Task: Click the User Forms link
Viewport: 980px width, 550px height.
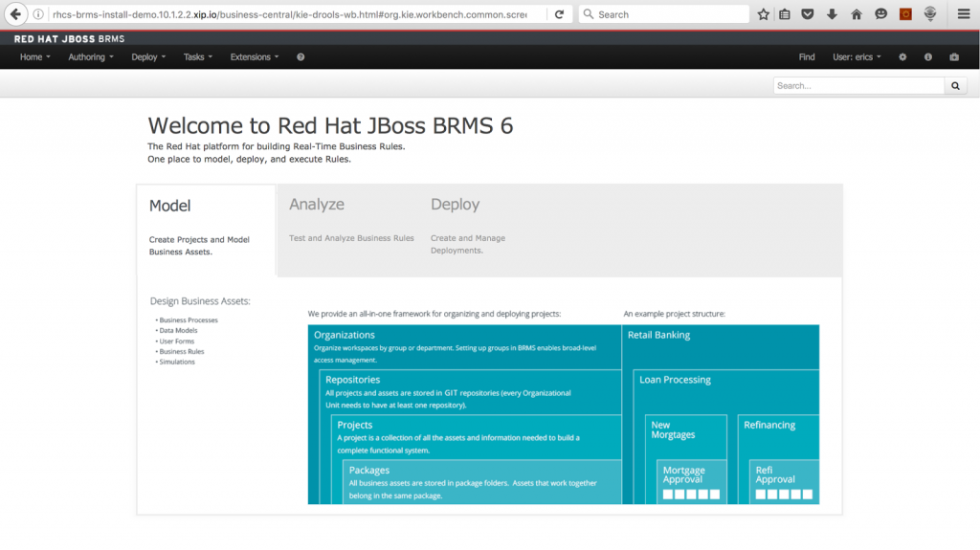Action: pos(177,341)
